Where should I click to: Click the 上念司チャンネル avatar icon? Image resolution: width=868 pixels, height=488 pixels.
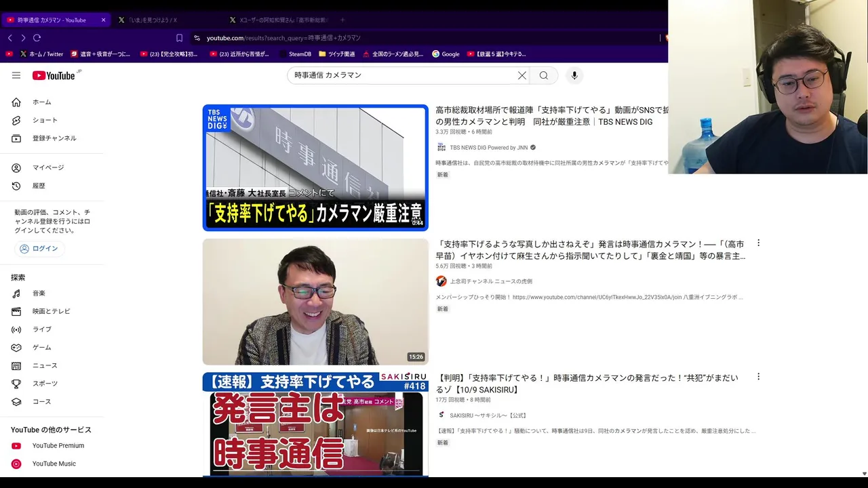pos(441,281)
